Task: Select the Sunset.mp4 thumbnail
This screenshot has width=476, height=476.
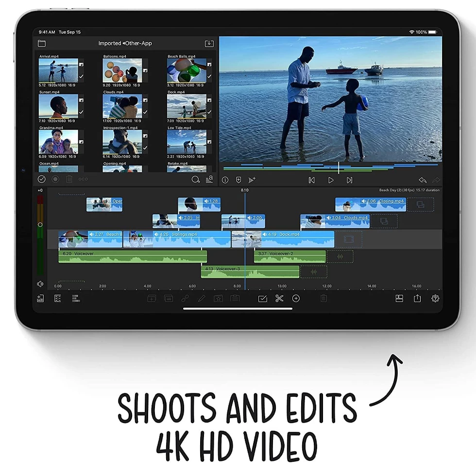Action: (x=58, y=106)
